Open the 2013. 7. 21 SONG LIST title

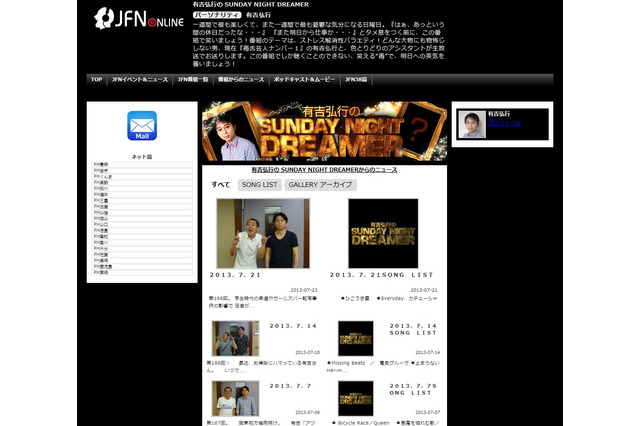[382, 275]
